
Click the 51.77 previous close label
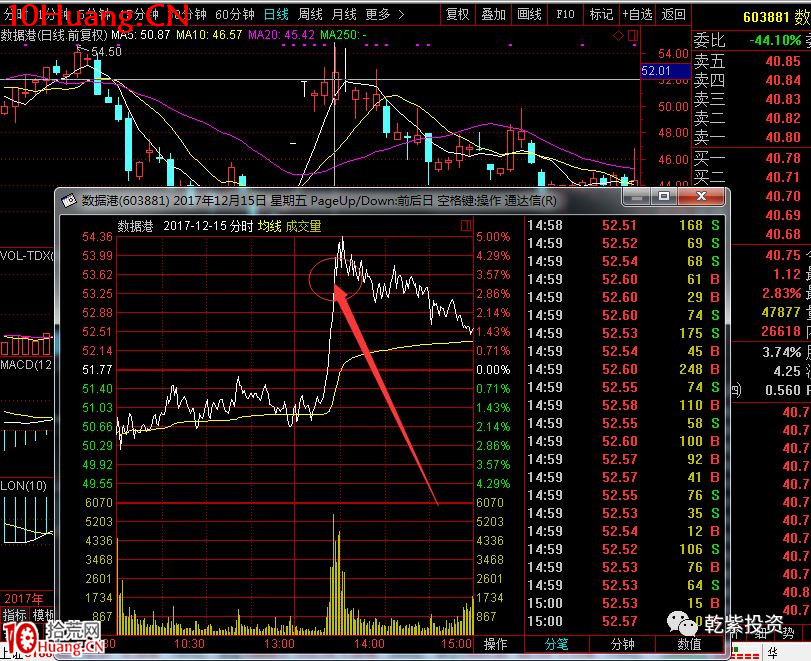click(97, 370)
